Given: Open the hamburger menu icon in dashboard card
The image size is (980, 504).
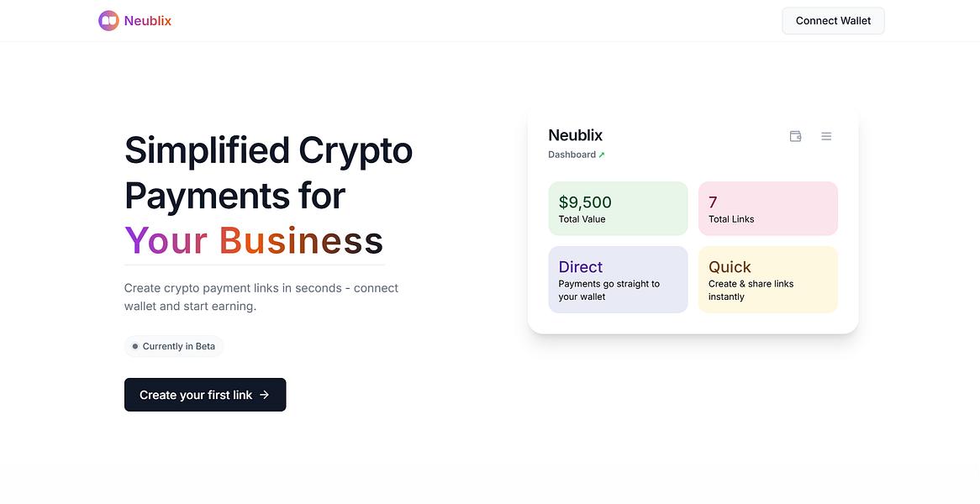Looking at the screenshot, I should click(x=826, y=136).
